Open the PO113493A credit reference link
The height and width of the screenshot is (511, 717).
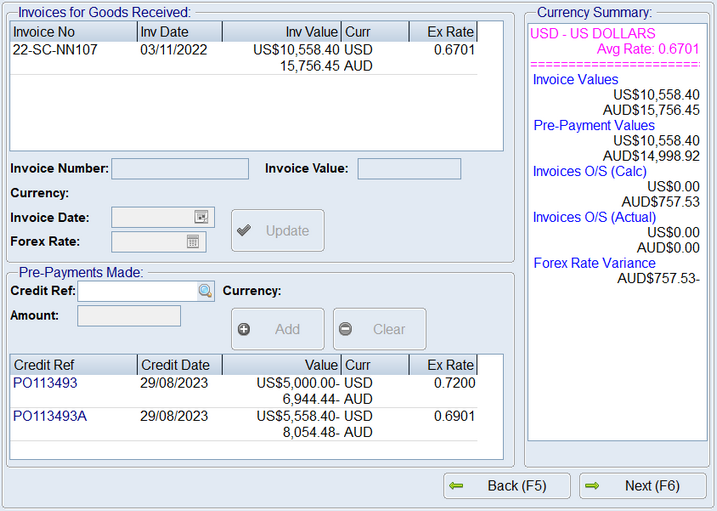pyautogui.click(x=49, y=416)
